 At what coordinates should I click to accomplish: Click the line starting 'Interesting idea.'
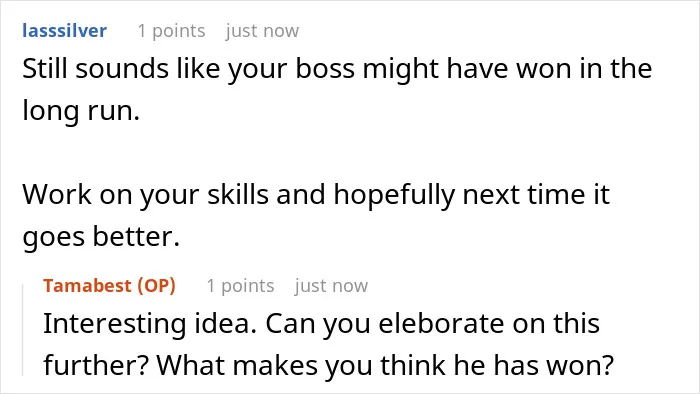tap(321, 323)
